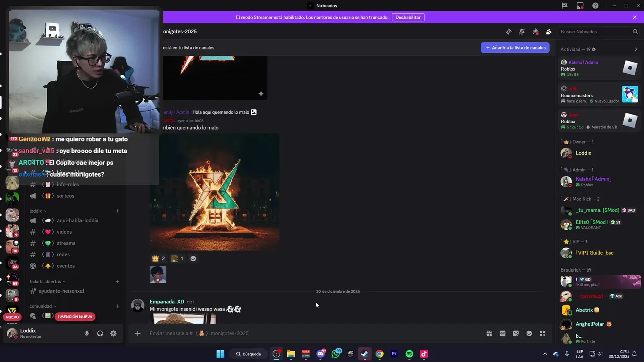Add channel to tickets abiertos category
The width and height of the screenshot is (644, 362).
117,281
